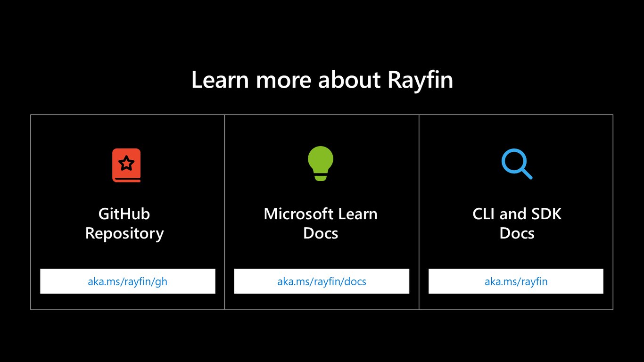This screenshot has height=362, width=644.
Task: Click the red GitHub repository book icon
Action: point(126,165)
